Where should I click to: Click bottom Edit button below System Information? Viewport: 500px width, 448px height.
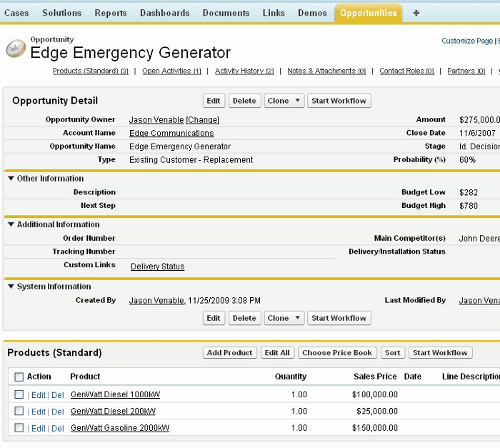coord(214,318)
